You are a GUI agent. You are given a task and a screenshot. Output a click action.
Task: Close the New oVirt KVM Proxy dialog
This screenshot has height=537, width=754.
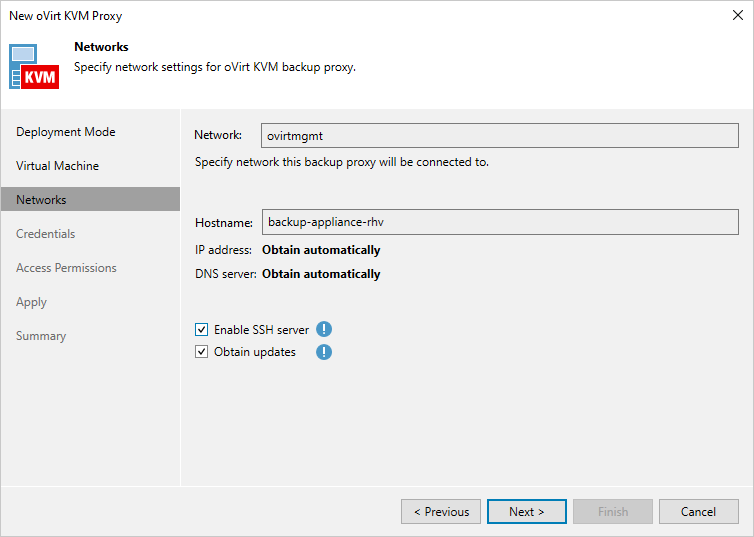pos(738,16)
